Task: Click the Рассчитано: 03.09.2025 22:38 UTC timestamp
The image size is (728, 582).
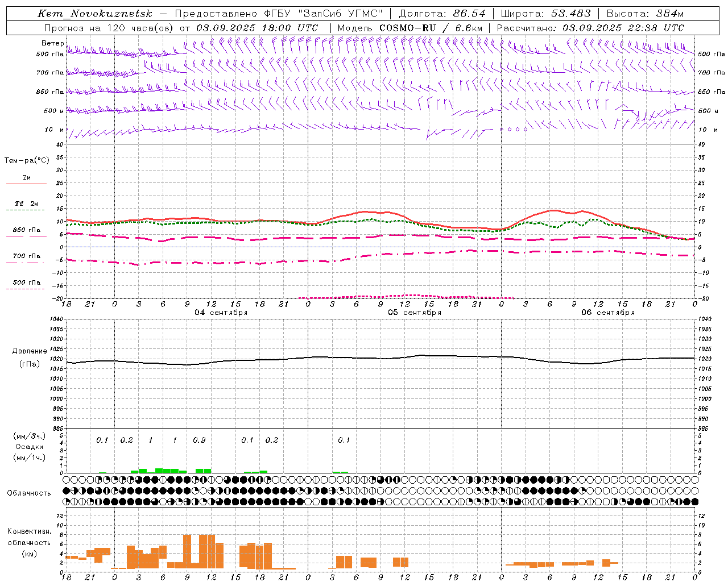Action: click(x=590, y=28)
